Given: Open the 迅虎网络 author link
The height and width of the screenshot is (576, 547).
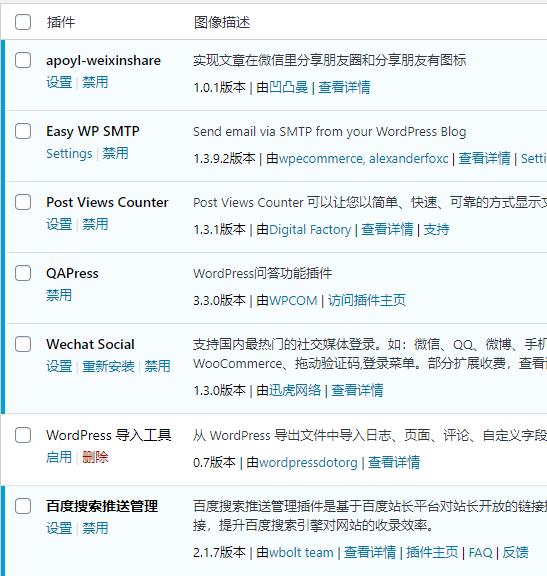Looking at the screenshot, I should pyautogui.click(x=295, y=390).
